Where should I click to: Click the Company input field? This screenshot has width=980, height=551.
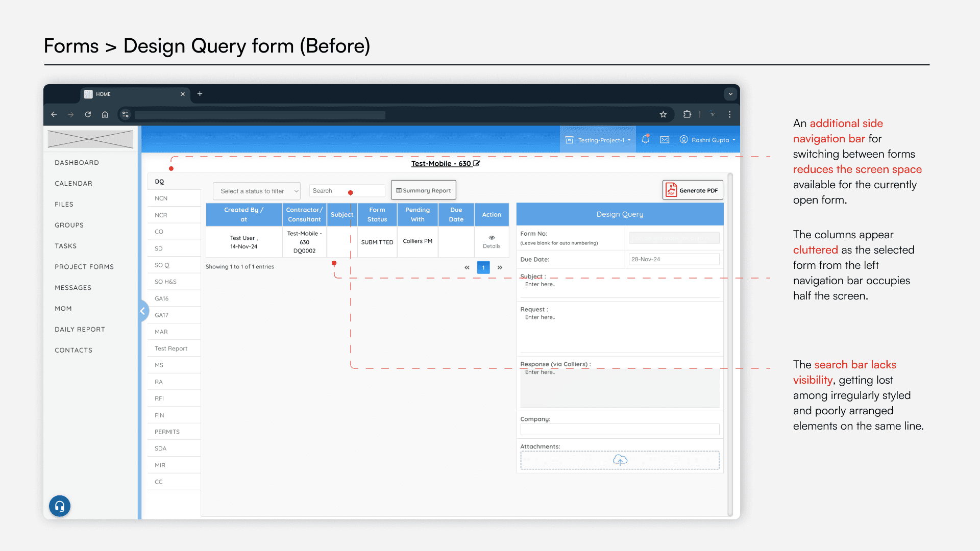(x=620, y=430)
